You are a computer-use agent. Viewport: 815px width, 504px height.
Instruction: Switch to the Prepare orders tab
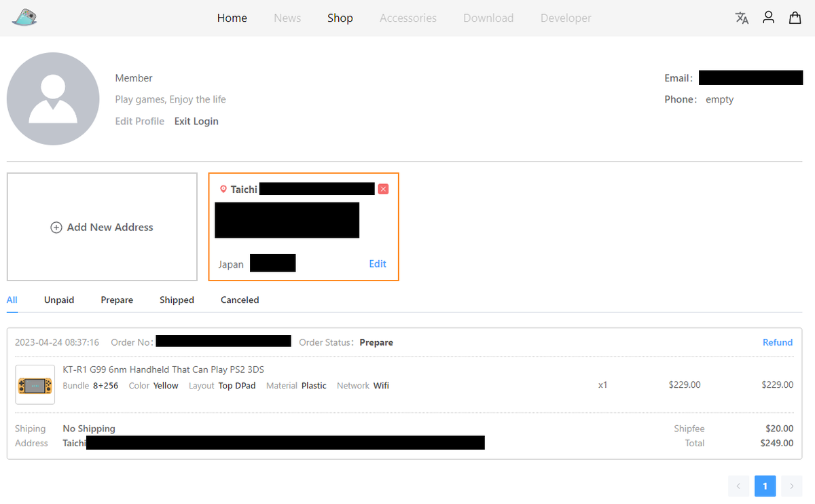click(117, 300)
